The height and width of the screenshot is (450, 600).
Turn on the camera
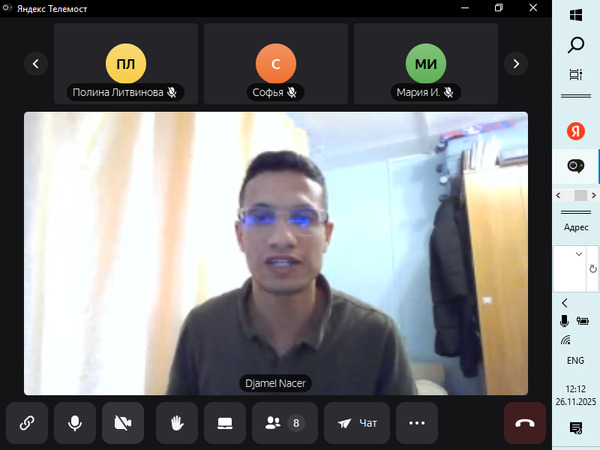coord(123,423)
